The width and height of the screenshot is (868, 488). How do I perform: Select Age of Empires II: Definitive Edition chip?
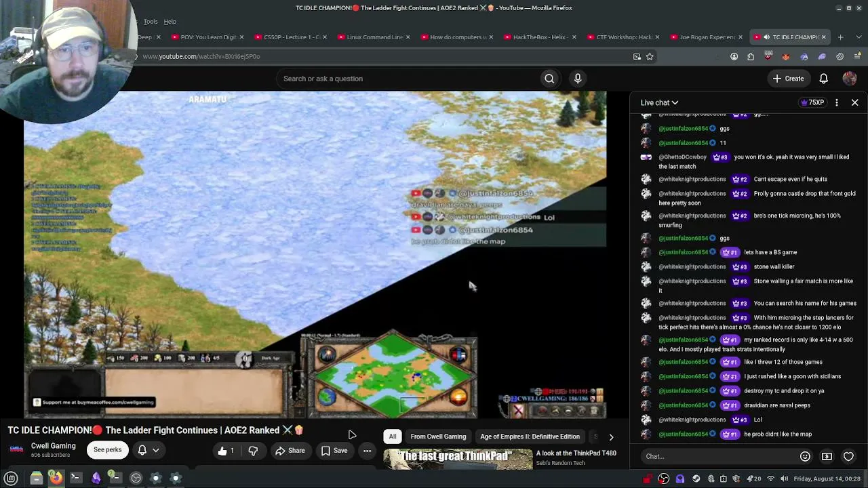click(530, 436)
